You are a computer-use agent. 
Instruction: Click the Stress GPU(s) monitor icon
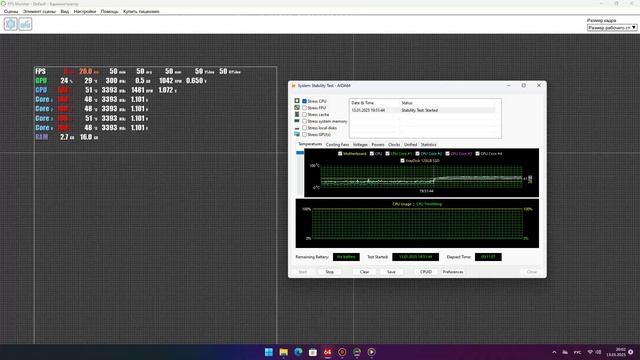click(297, 134)
